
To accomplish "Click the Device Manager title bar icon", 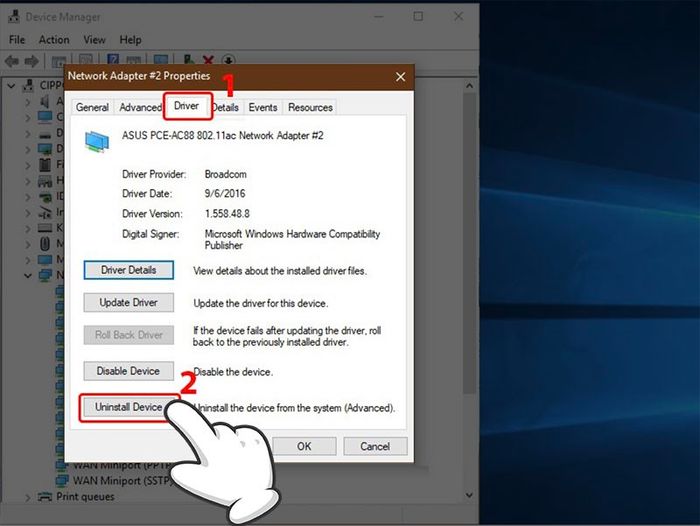I will click(x=14, y=17).
